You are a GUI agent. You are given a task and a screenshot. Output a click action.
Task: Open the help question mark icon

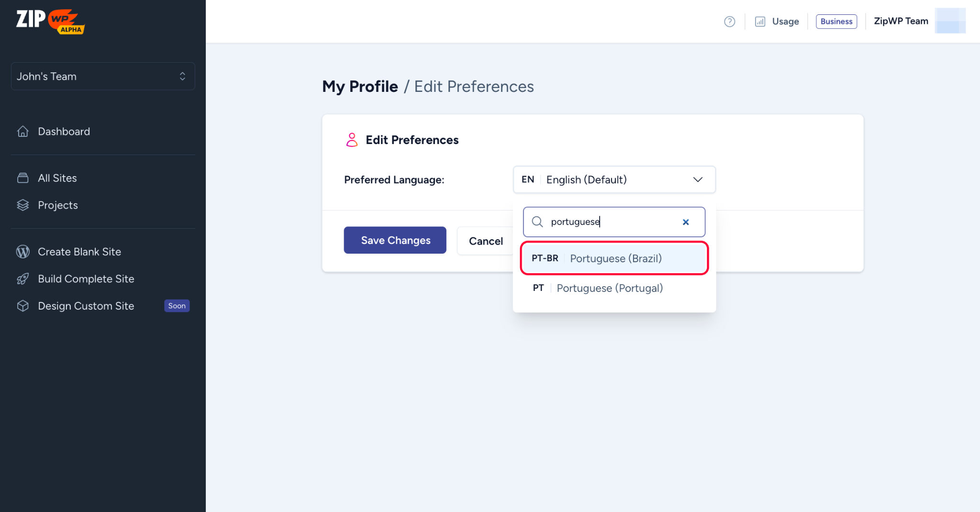(729, 22)
